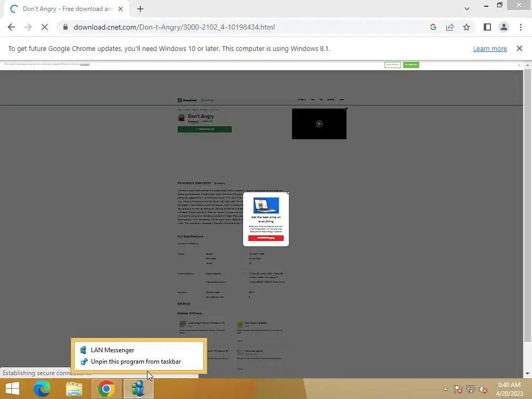
Task: Click the address bar URL field
Action: click(x=174, y=27)
